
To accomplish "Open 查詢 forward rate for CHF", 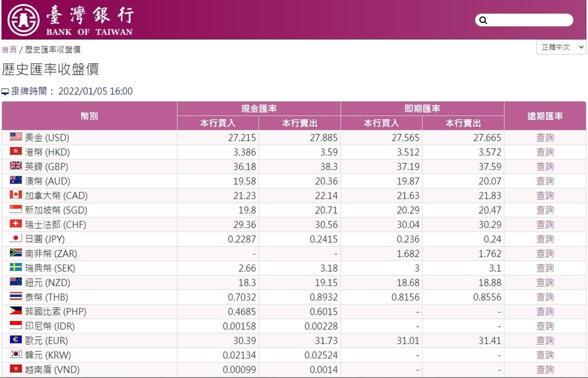I will pyautogui.click(x=545, y=225).
